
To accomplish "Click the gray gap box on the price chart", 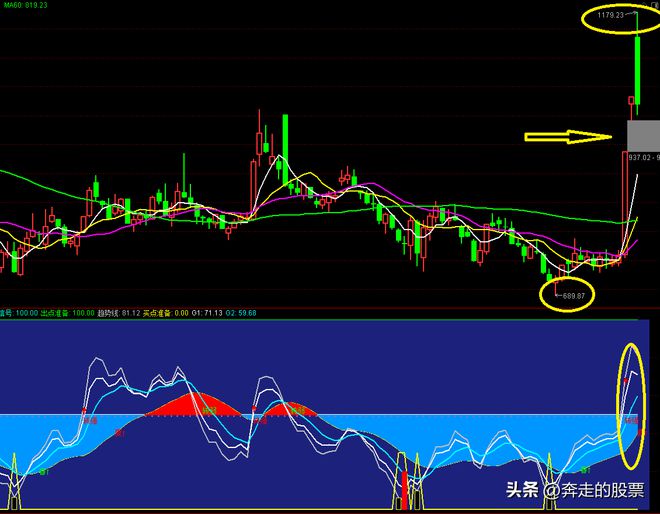I will pyautogui.click(x=642, y=134).
